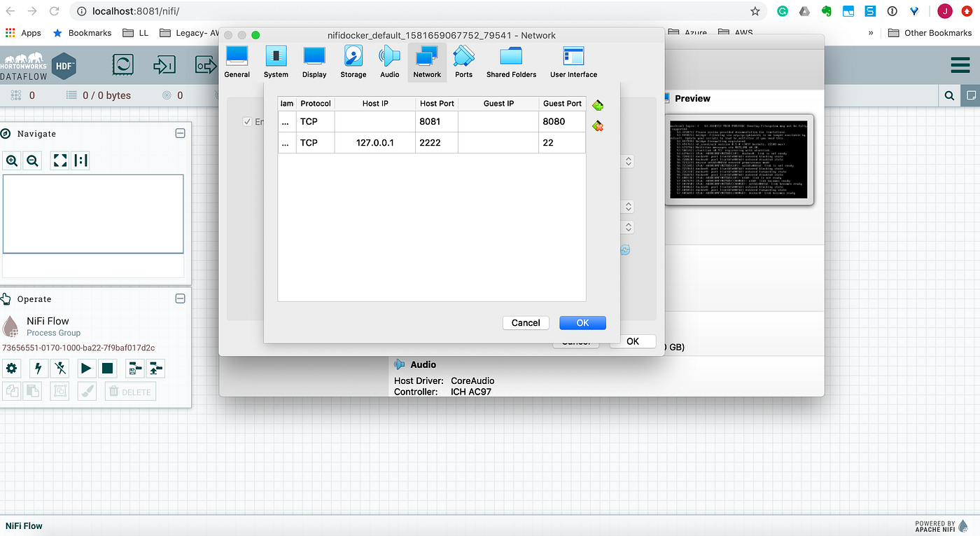The image size is (980, 536).
Task: Disable selected components in Operate panel
Action: (x=60, y=368)
